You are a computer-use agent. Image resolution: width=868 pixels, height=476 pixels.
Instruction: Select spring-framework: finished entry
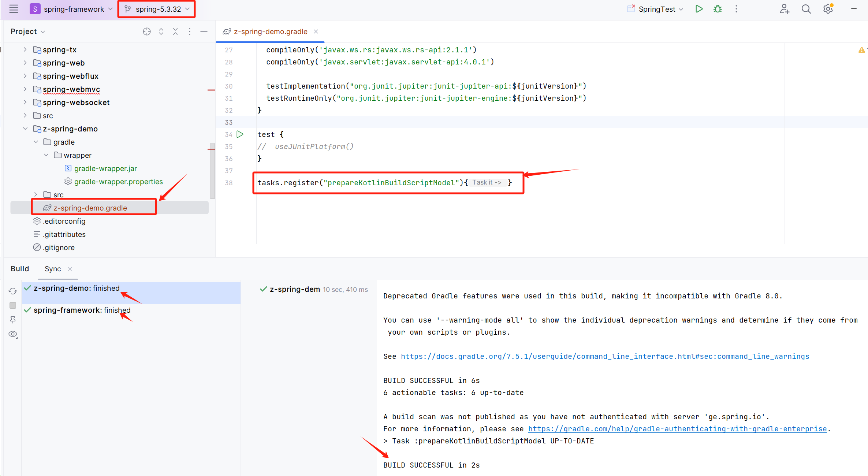tap(131, 310)
